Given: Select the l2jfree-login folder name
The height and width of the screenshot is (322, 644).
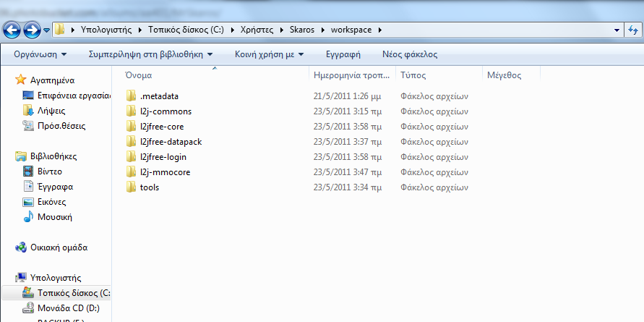Looking at the screenshot, I should (x=163, y=157).
